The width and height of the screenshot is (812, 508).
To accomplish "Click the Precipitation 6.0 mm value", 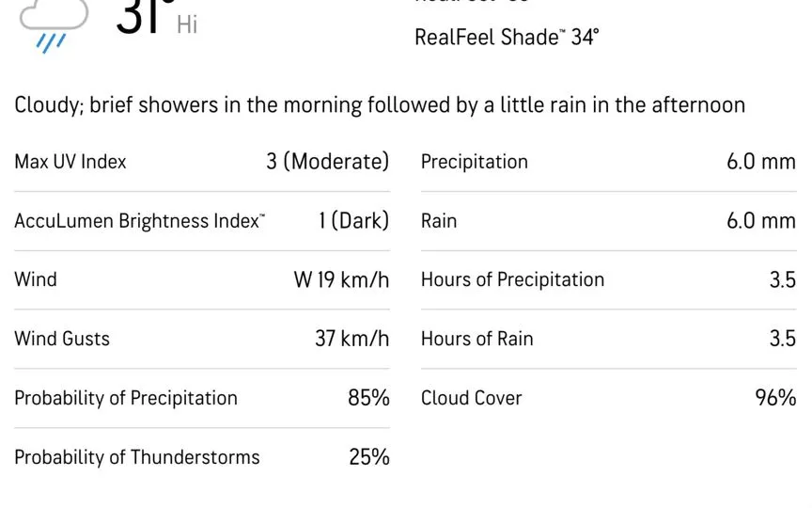I will click(x=760, y=162).
